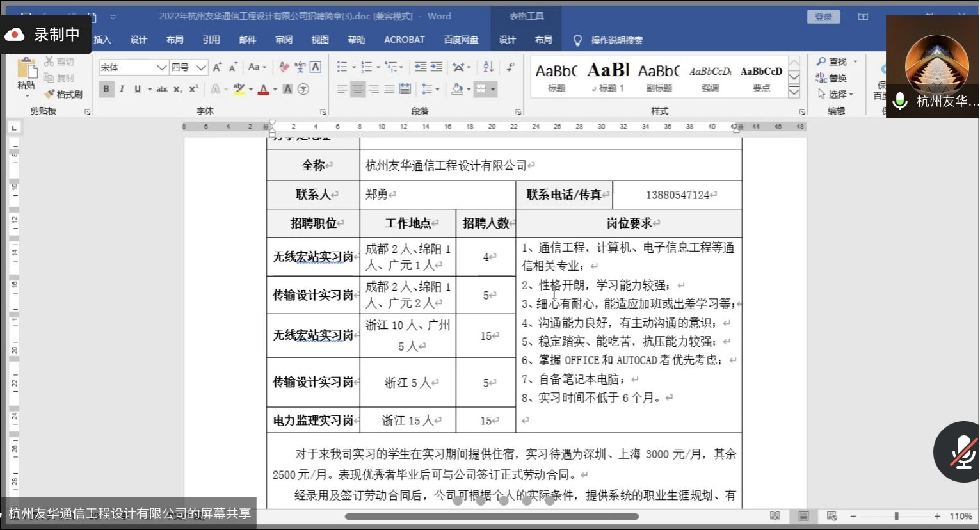Apply subscript x₂ formatting
This screenshot has height=530, width=980.
coord(178,89)
